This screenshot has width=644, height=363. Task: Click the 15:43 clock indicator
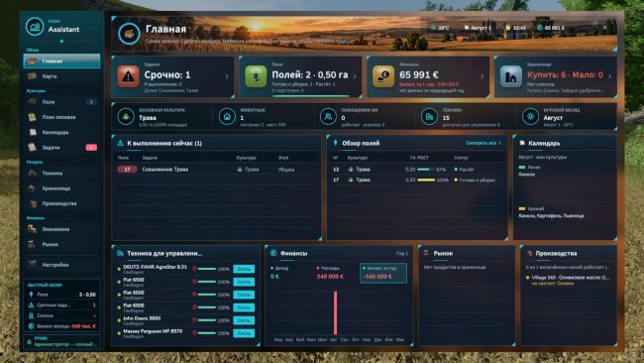tap(516, 28)
